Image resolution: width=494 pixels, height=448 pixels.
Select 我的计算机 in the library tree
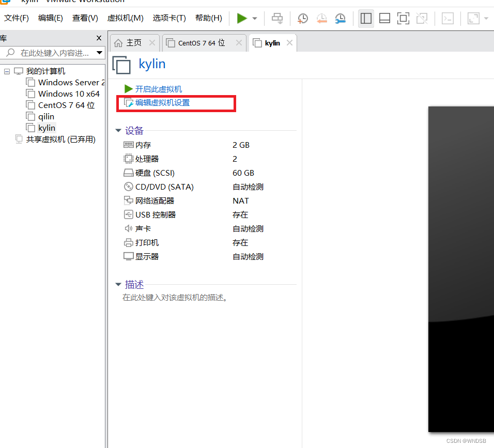click(45, 71)
